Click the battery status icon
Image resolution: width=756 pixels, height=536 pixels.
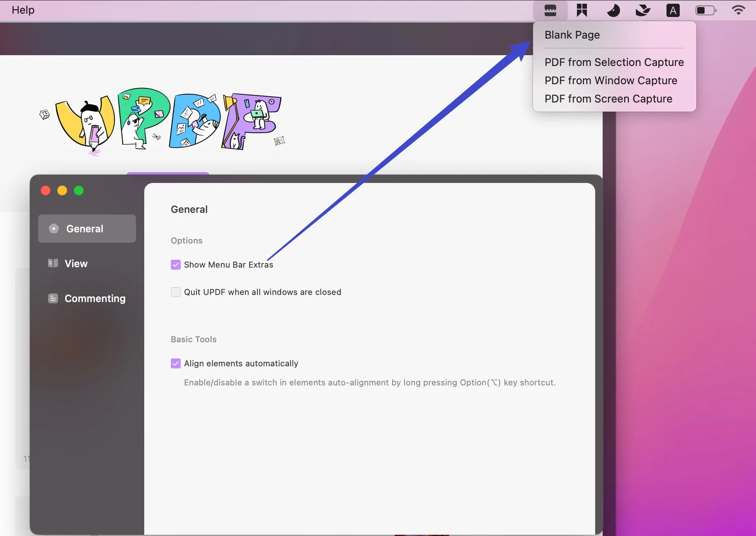coord(706,10)
